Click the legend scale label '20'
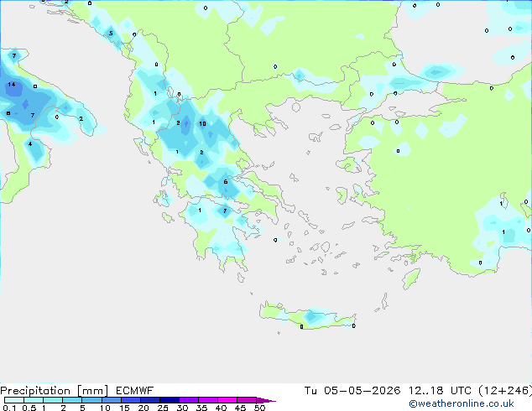Image resolution: width=532 pixels, height=411 pixels. tap(143, 408)
